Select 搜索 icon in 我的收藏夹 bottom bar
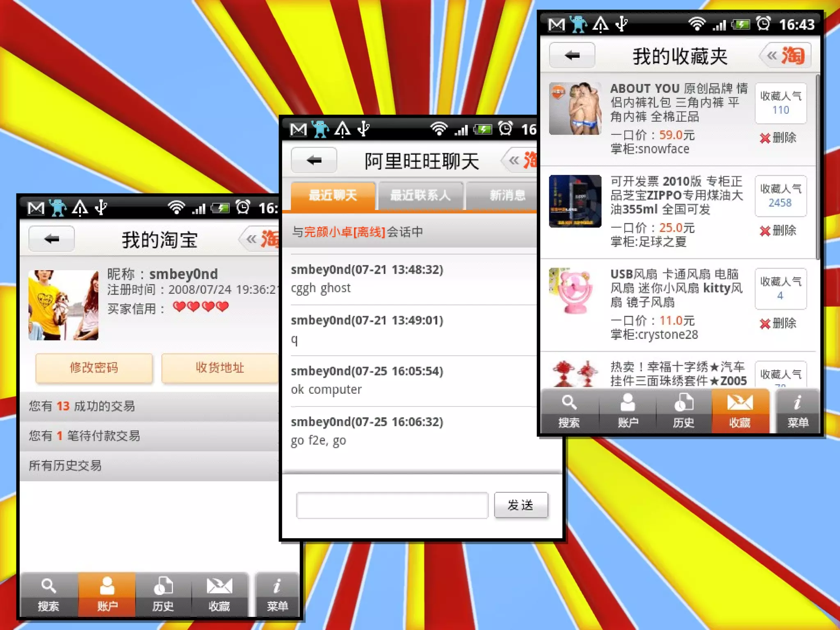This screenshot has width=840, height=630. (x=569, y=411)
